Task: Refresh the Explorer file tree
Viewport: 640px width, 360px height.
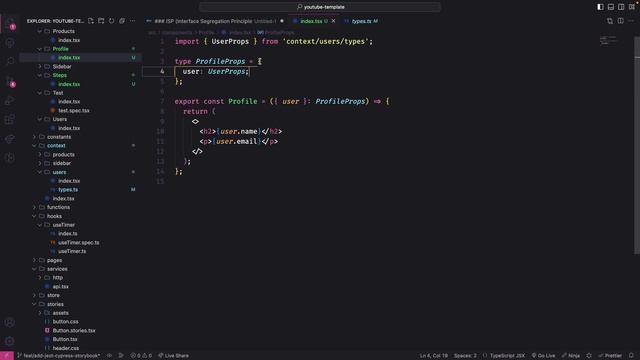Action: [111, 21]
